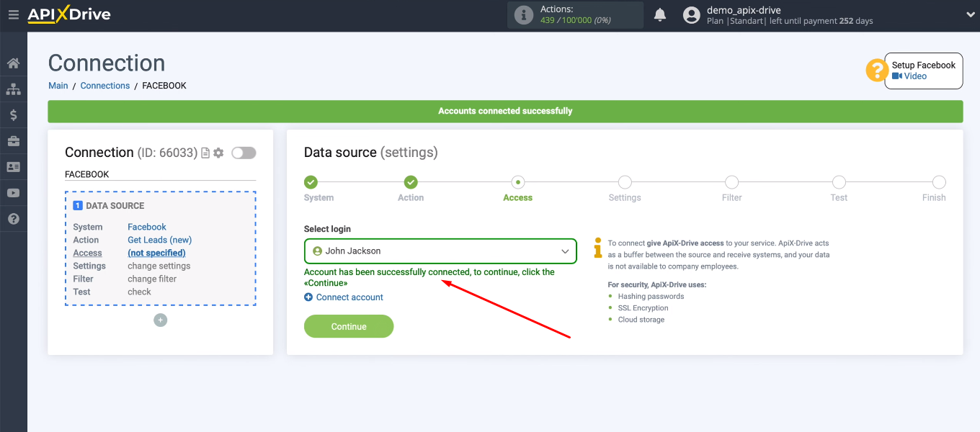Click the briefcase icon in the left sidebar
Viewport: 980px width, 432px height.
(x=13, y=140)
